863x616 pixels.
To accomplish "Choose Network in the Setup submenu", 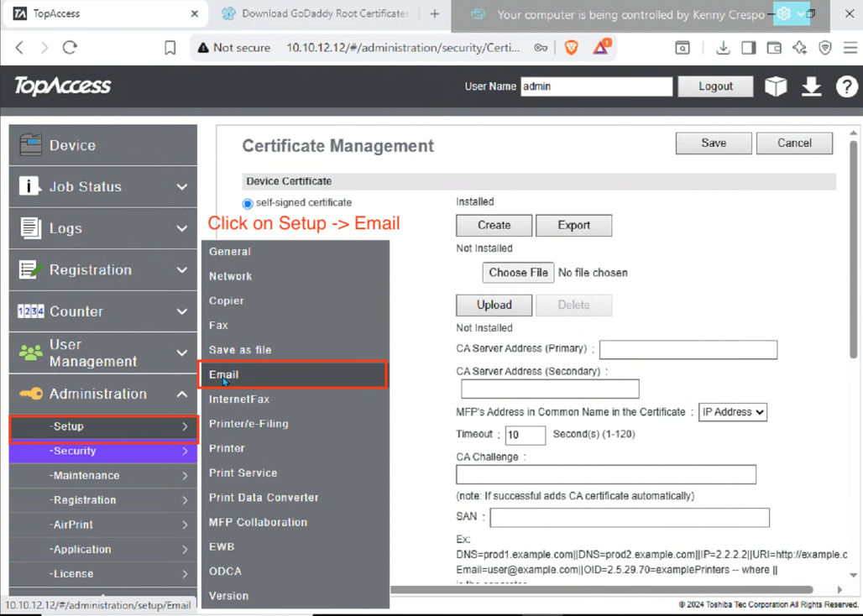I will coord(231,276).
